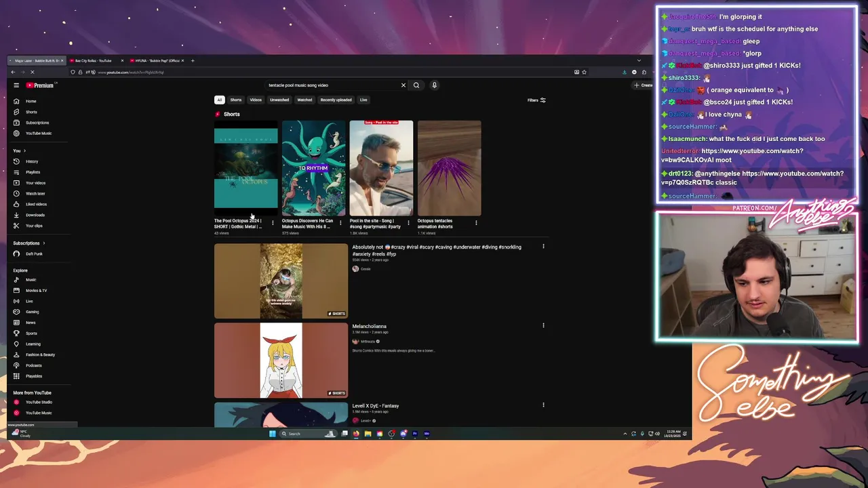This screenshot has height=488, width=868.
Task: Open more options for Pool in the site short
Action: click(408, 223)
